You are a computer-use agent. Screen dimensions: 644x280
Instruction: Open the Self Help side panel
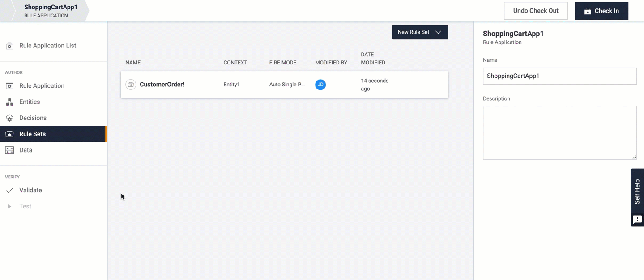[x=637, y=191]
